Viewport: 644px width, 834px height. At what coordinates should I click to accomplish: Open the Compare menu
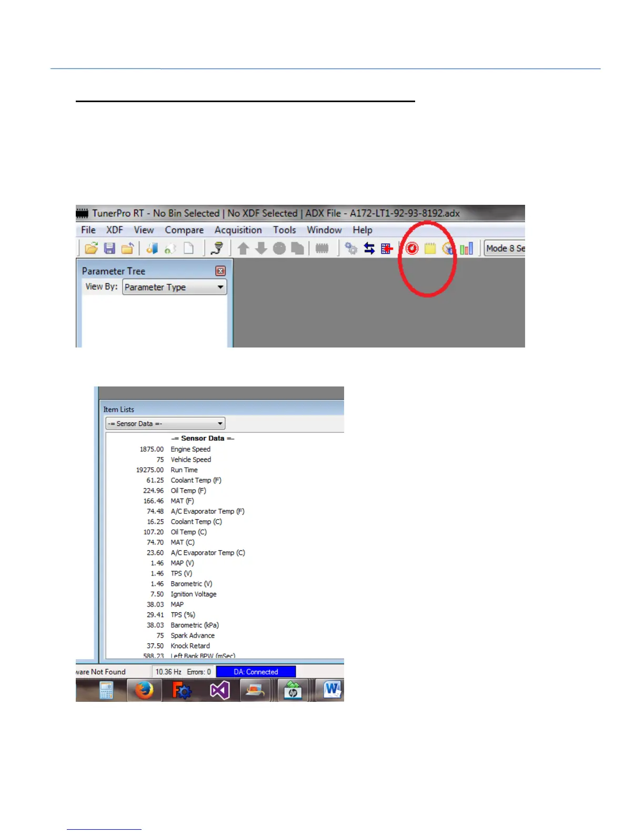pos(184,230)
